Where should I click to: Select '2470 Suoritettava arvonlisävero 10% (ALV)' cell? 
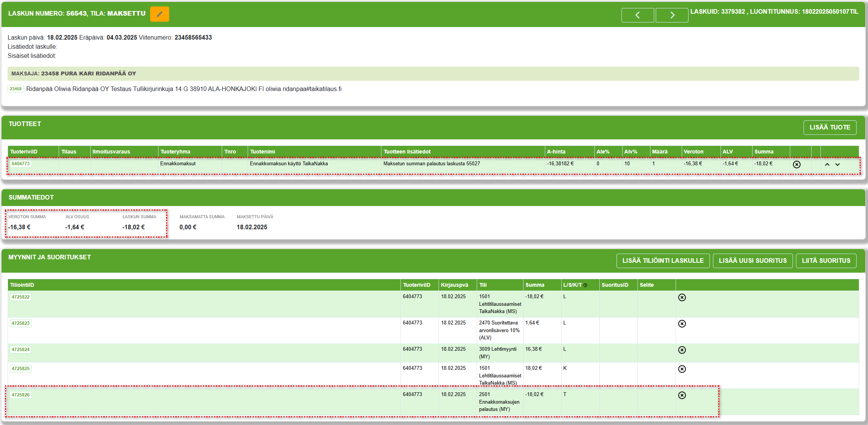(x=499, y=330)
